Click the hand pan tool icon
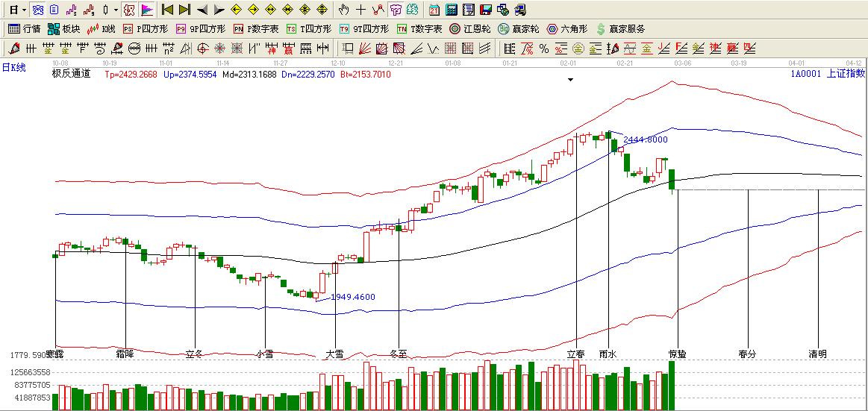 pos(343,10)
